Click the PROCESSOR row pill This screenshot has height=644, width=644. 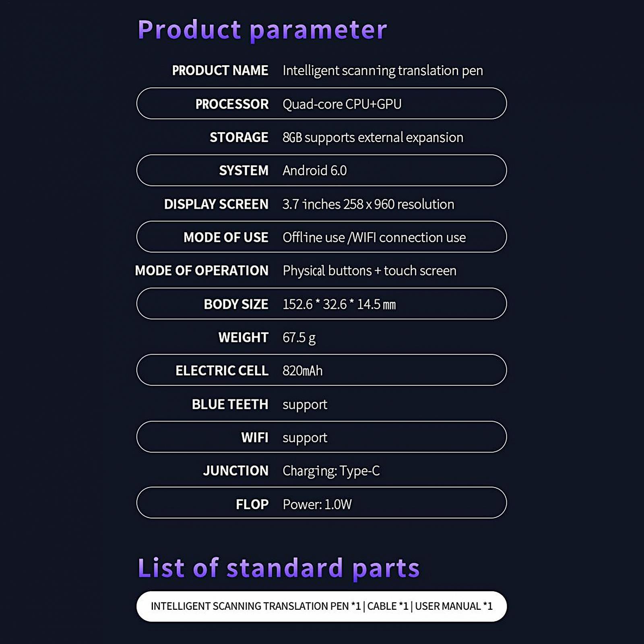click(321, 104)
